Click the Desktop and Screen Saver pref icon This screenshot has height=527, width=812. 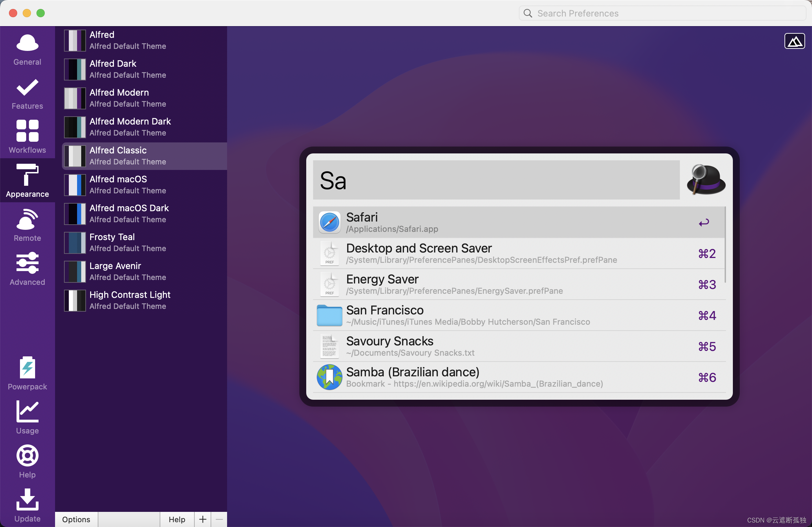pos(329,253)
